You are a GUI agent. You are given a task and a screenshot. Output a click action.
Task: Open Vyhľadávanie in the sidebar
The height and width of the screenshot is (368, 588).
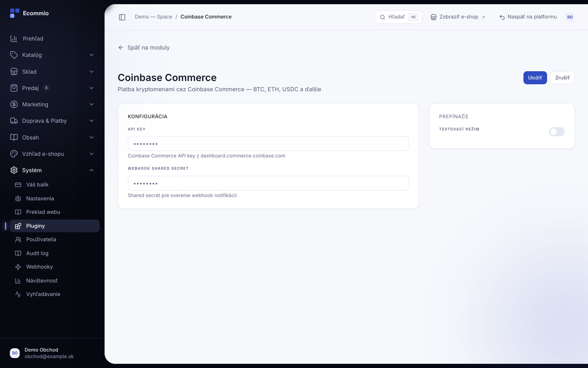[x=55, y=294]
